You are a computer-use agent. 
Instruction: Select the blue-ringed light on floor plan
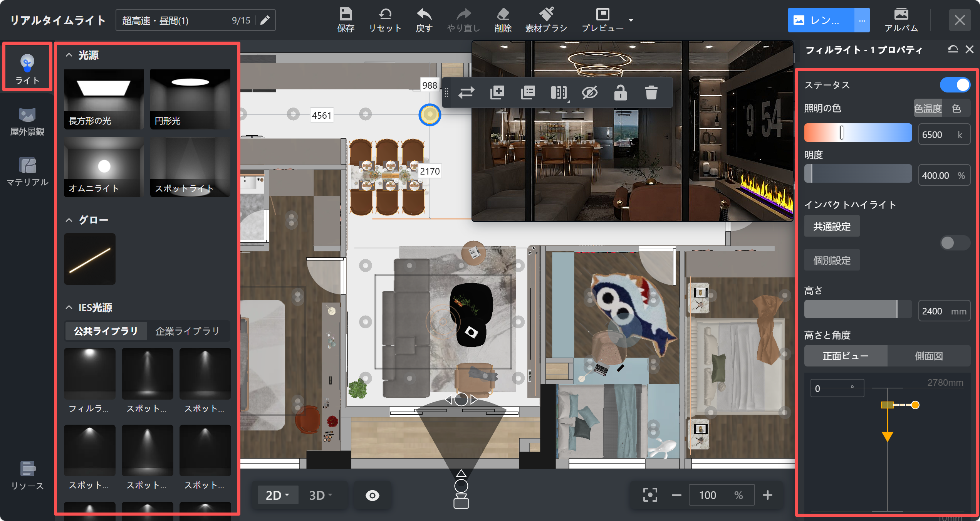(x=430, y=114)
